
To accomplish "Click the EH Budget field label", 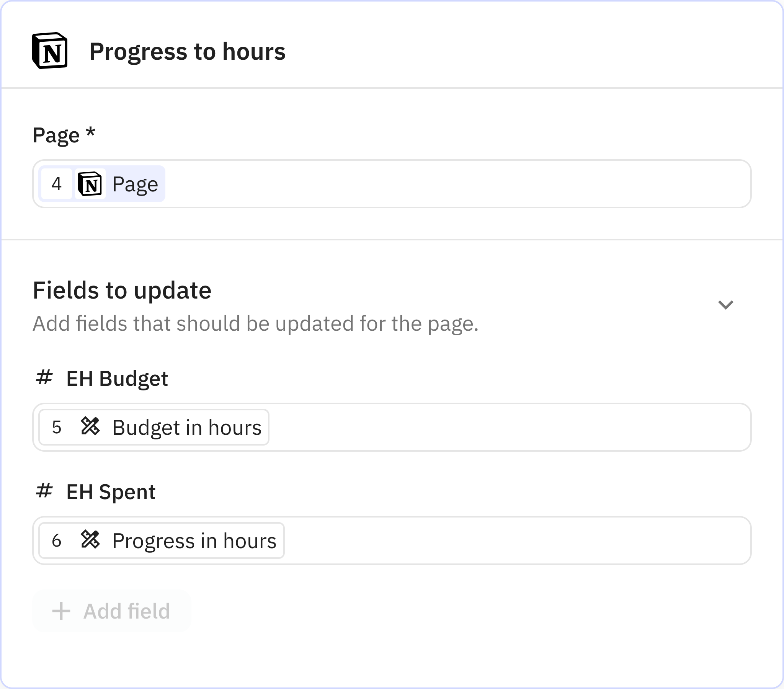I will click(116, 379).
